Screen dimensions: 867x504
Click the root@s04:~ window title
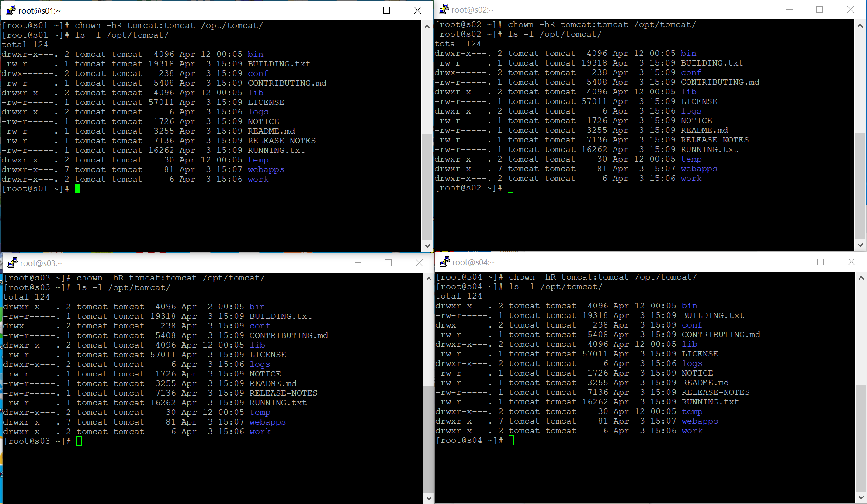pos(474,262)
